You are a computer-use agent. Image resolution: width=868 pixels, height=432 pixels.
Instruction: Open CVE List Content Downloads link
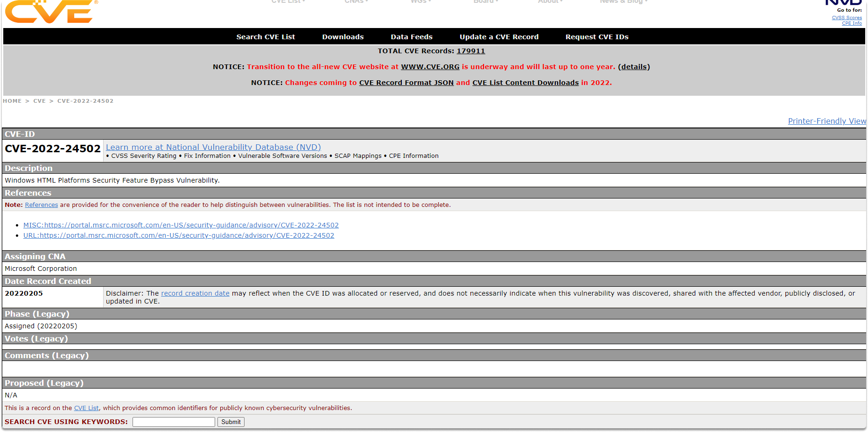(525, 83)
